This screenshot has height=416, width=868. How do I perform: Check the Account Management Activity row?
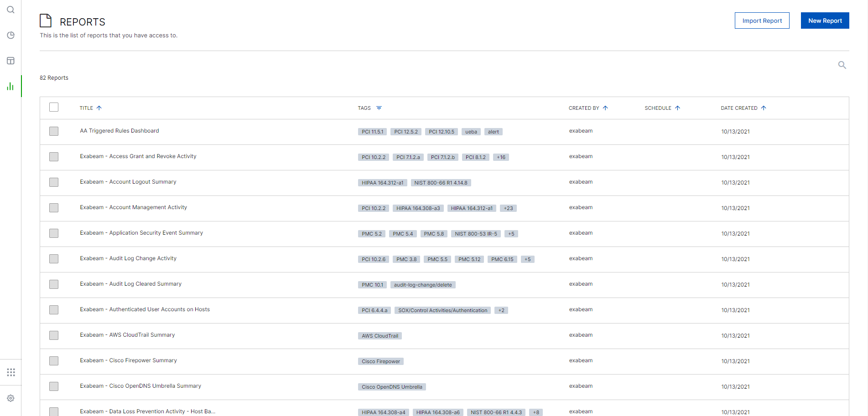click(54, 208)
